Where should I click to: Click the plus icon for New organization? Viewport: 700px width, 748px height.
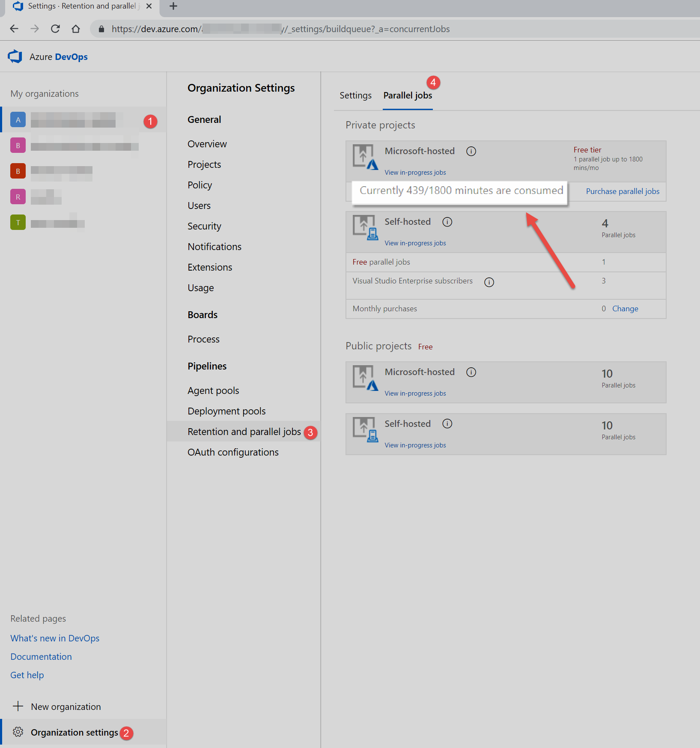tap(18, 706)
